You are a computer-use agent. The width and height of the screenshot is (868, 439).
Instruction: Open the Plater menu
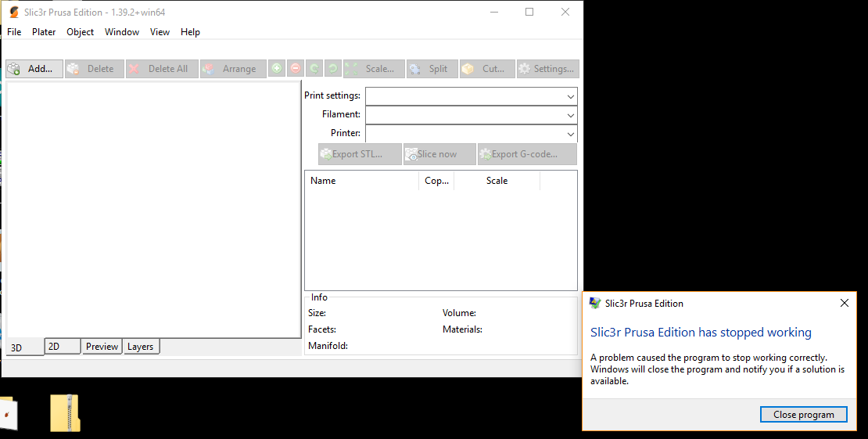coord(44,32)
